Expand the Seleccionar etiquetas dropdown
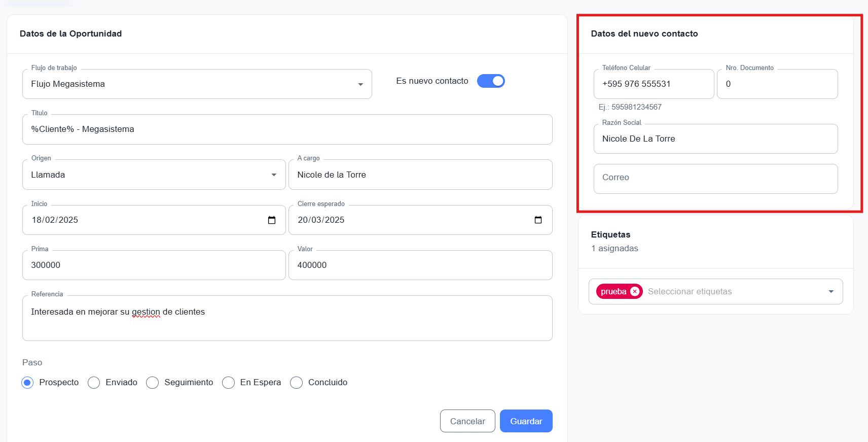868x442 pixels. (x=830, y=292)
